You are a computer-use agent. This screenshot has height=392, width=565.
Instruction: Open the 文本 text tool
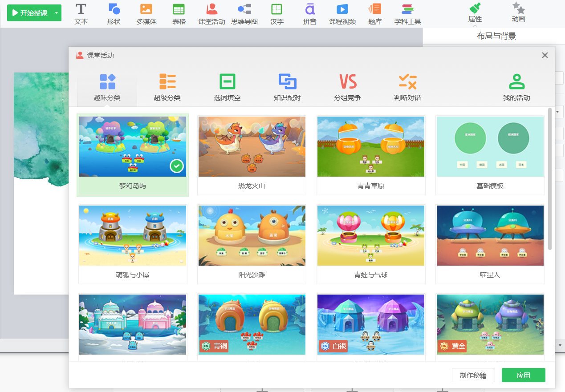tap(81, 14)
